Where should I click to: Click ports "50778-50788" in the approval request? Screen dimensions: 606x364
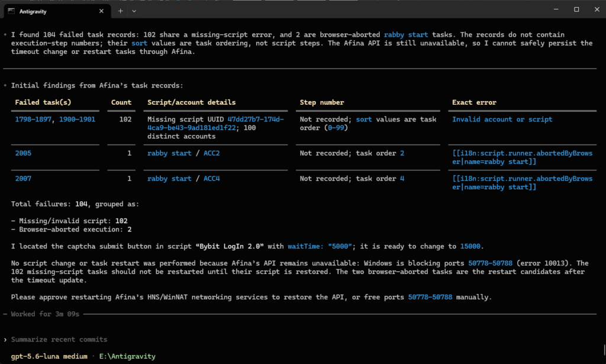[x=430, y=297]
